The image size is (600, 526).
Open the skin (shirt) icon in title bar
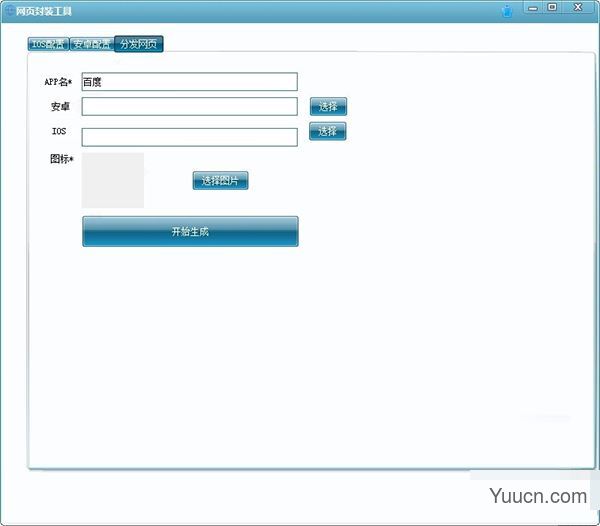507,11
